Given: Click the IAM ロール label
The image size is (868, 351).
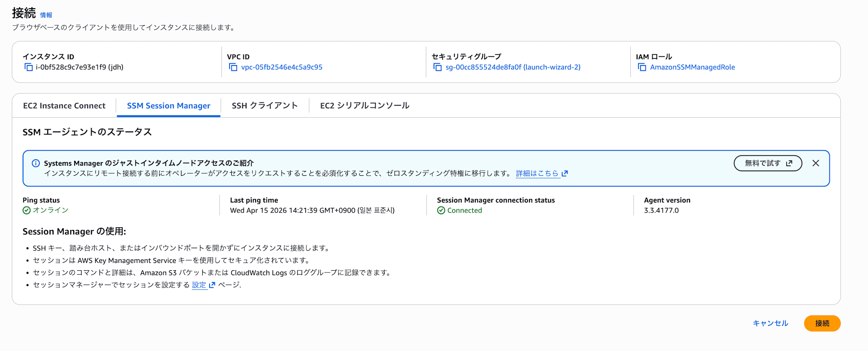Looking at the screenshot, I should pyautogui.click(x=654, y=57).
